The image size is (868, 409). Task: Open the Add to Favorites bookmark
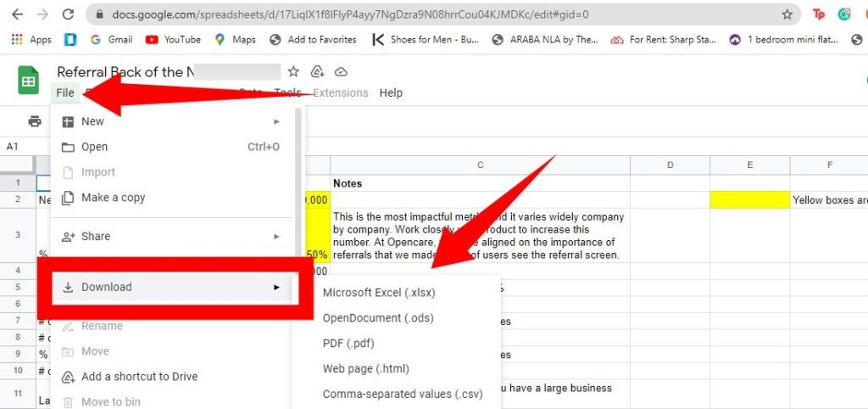tap(313, 39)
